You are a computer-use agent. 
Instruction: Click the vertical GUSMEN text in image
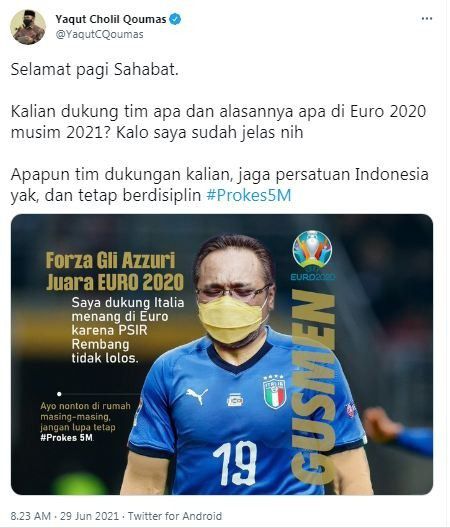click(313, 387)
